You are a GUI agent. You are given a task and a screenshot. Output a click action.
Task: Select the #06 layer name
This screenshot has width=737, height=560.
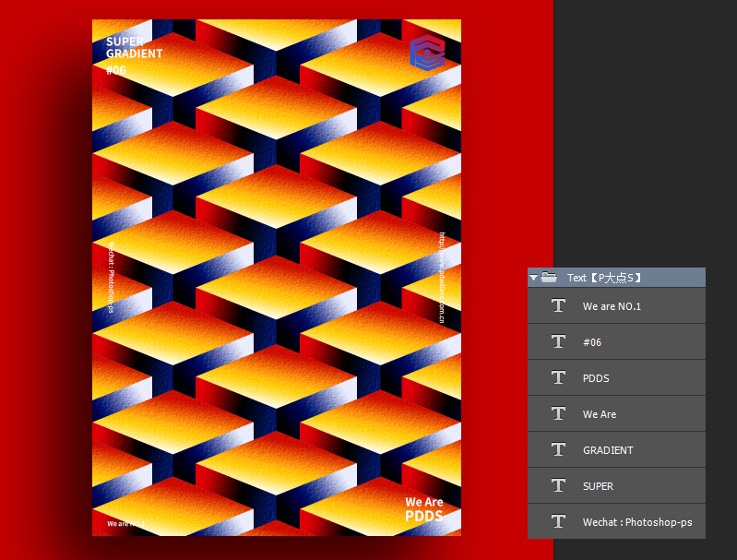click(x=592, y=342)
